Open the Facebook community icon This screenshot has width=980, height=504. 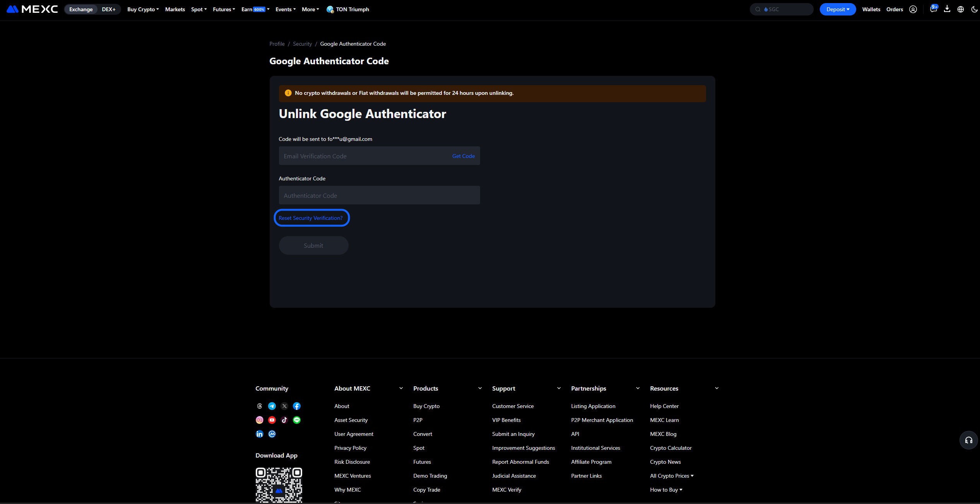coord(297,406)
